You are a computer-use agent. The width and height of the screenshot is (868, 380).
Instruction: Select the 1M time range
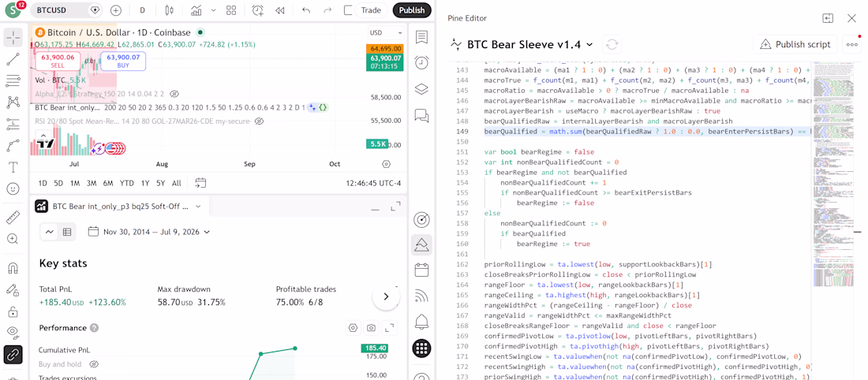(x=75, y=183)
